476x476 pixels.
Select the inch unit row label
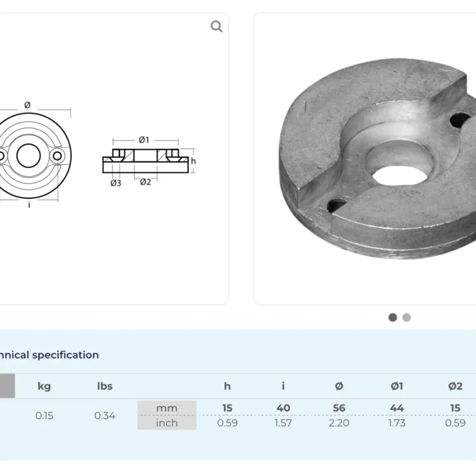167,423
